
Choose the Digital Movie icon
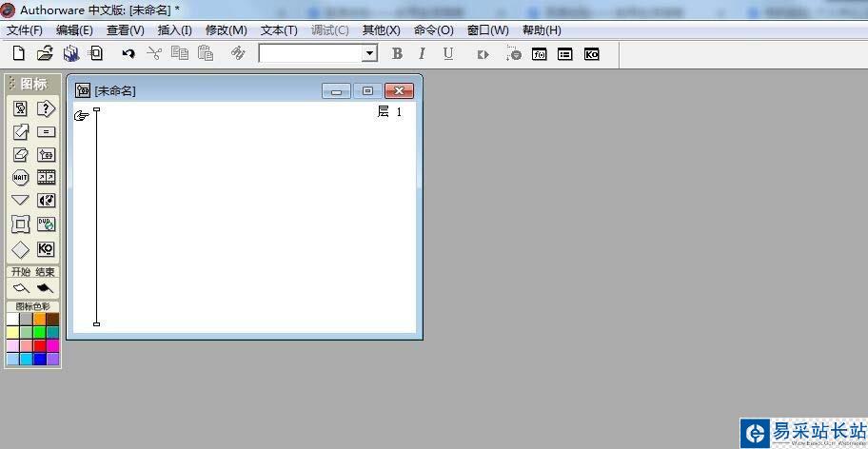point(46,177)
